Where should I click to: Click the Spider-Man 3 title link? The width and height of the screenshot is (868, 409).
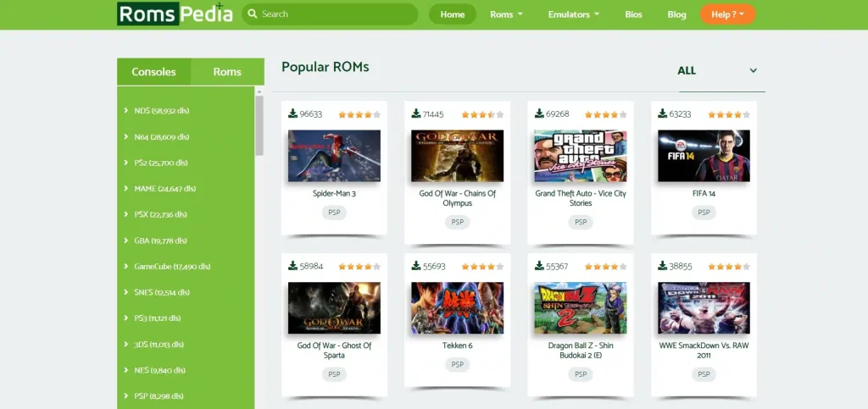(334, 194)
